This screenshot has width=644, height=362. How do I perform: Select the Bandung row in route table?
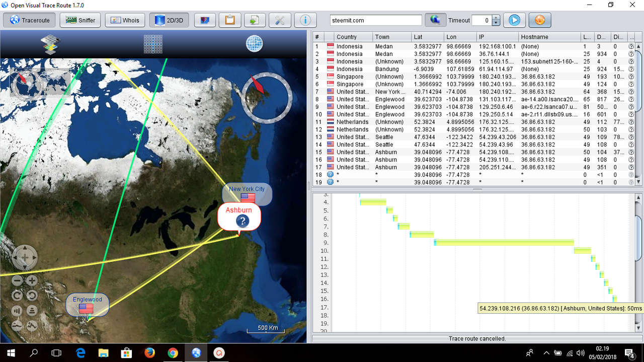(x=387, y=69)
